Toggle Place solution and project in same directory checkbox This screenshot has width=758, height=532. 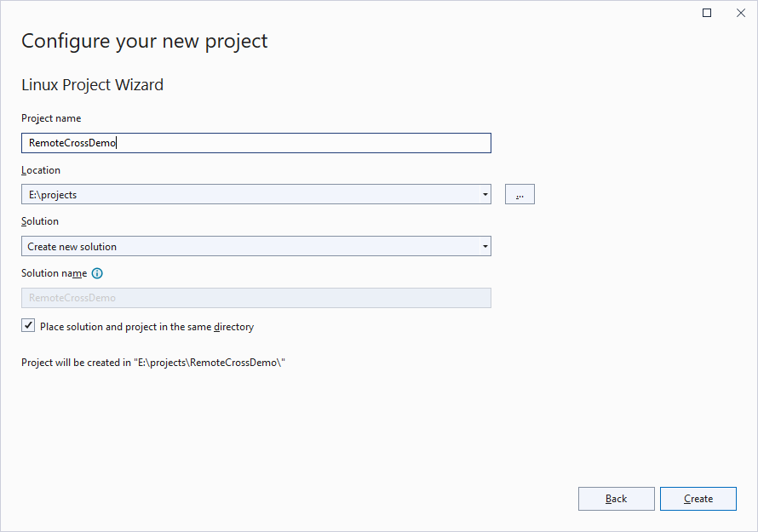coord(28,326)
